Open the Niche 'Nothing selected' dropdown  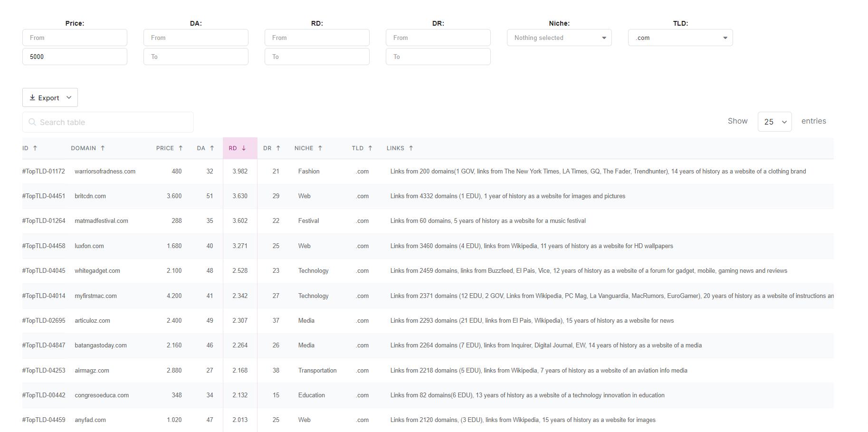[559, 38]
